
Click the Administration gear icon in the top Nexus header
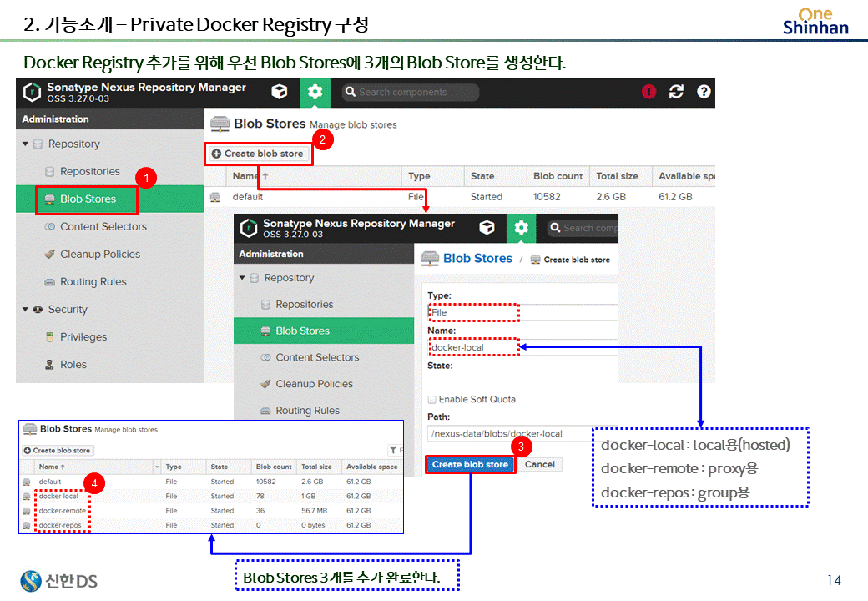pyautogui.click(x=315, y=92)
